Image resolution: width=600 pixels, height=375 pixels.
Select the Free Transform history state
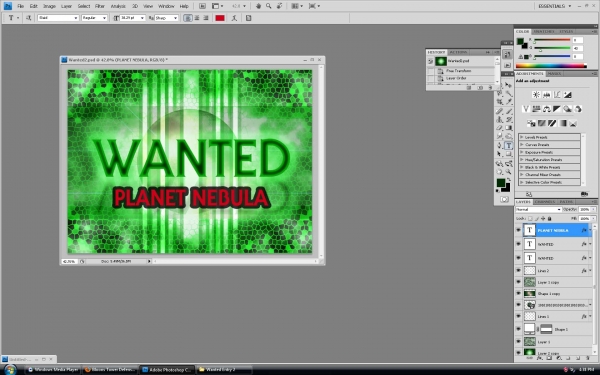coord(461,71)
